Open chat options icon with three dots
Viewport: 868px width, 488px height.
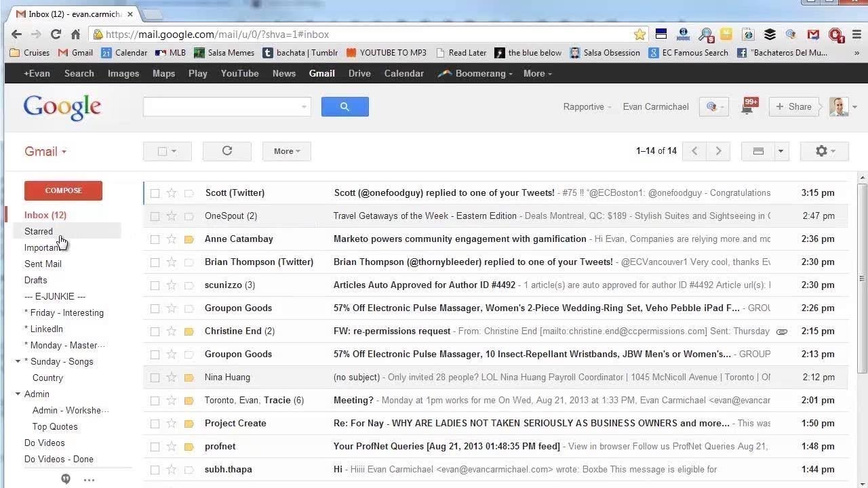click(x=89, y=479)
